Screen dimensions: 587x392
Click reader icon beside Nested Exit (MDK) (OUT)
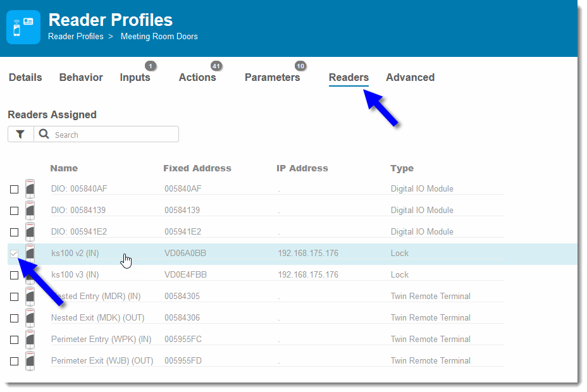click(x=30, y=318)
